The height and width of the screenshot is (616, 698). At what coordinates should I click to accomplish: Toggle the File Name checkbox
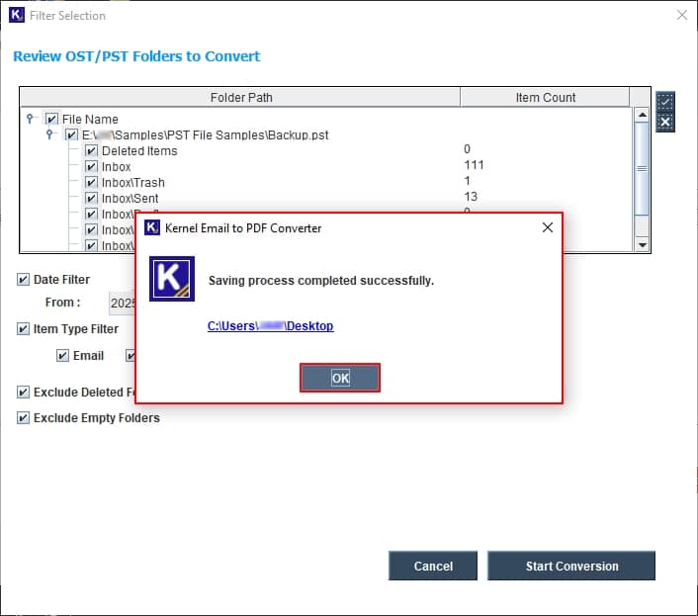click(x=51, y=119)
